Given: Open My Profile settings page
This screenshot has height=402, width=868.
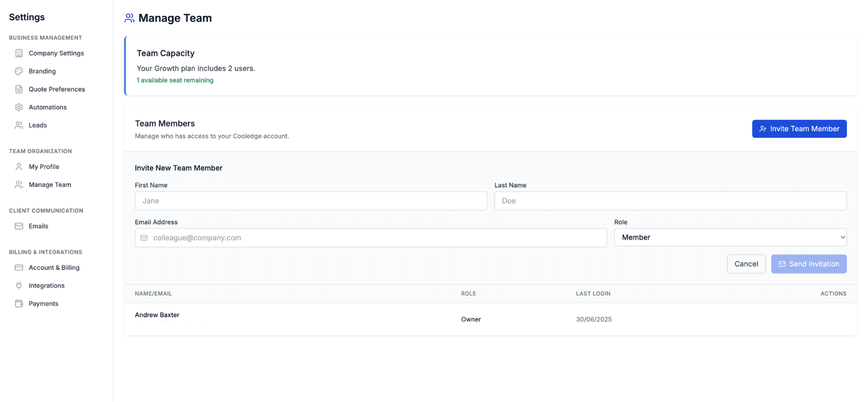Looking at the screenshot, I should pyautogui.click(x=44, y=167).
